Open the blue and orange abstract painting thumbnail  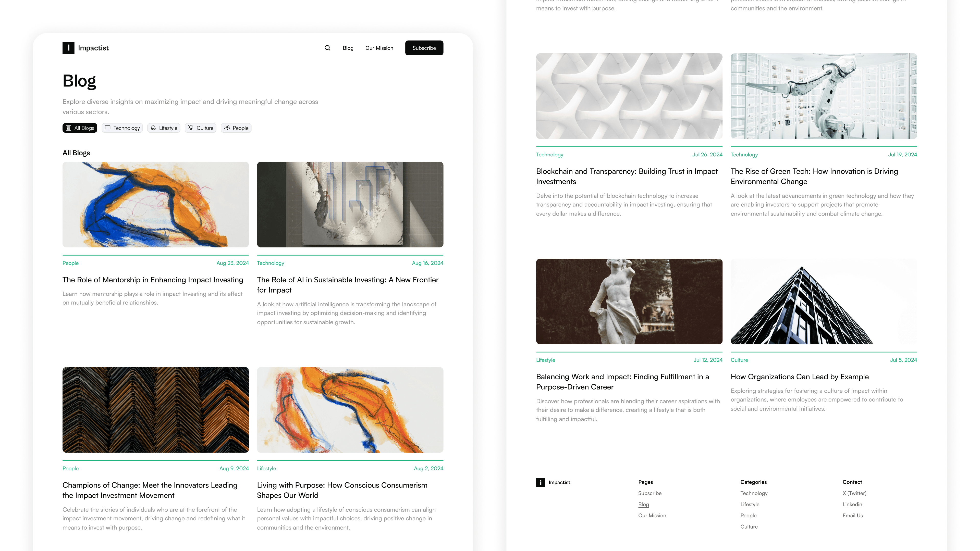click(x=156, y=205)
